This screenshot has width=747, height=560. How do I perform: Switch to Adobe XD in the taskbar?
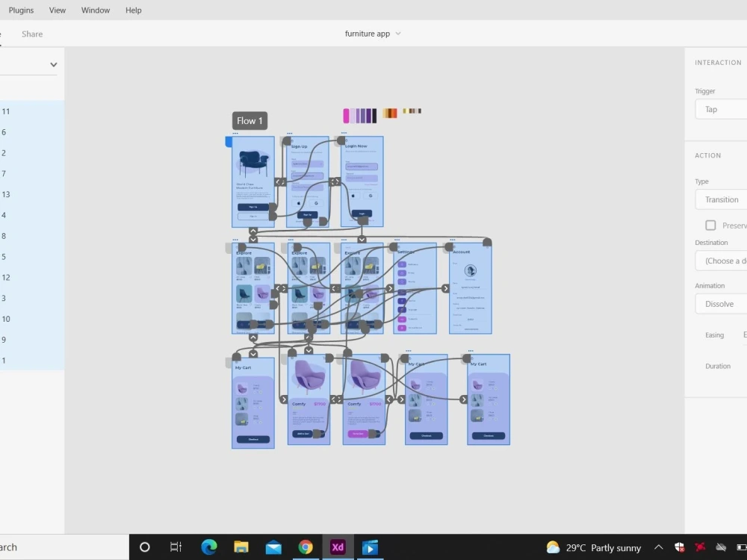338,547
